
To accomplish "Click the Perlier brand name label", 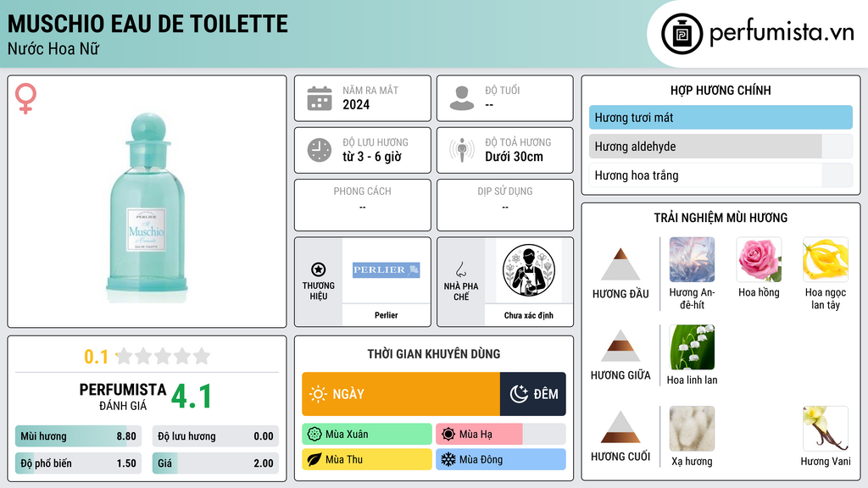I will tap(387, 315).
